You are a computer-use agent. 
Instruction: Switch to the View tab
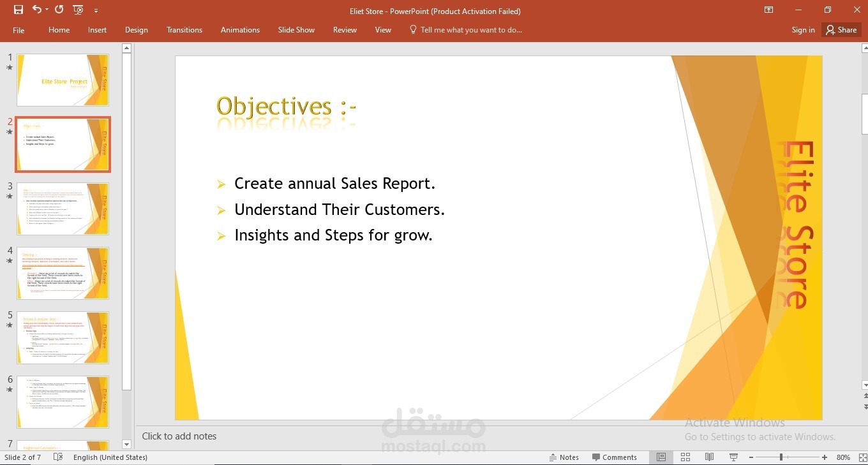383,30
